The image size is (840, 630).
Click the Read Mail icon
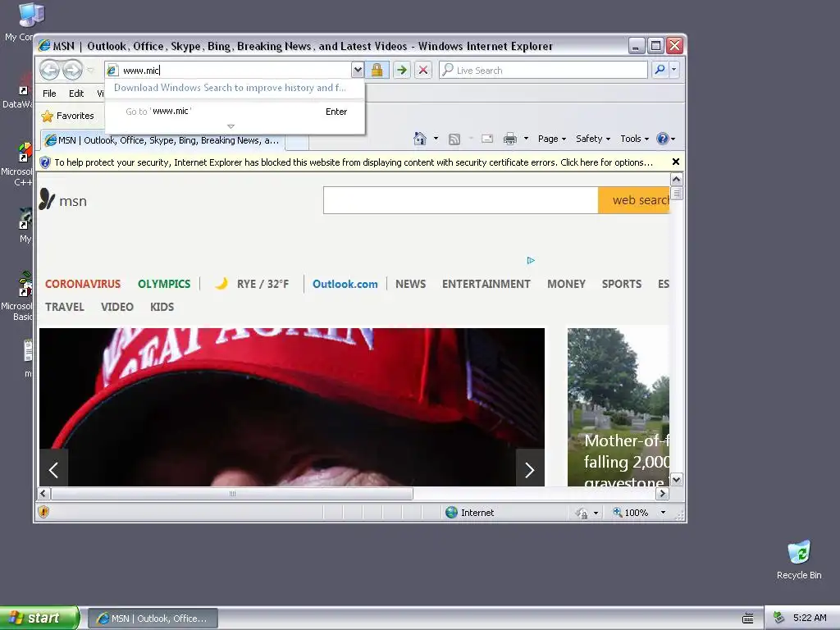coord(487,139)
